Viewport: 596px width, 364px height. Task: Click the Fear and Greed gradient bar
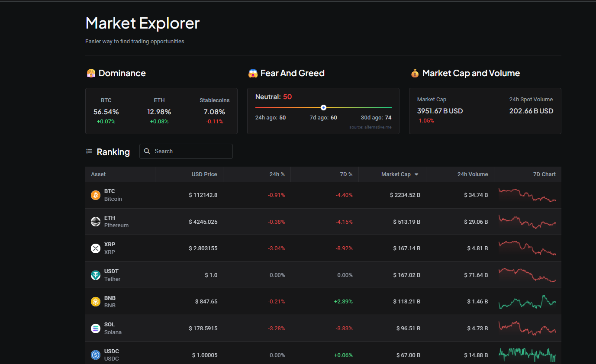(323, 107)
